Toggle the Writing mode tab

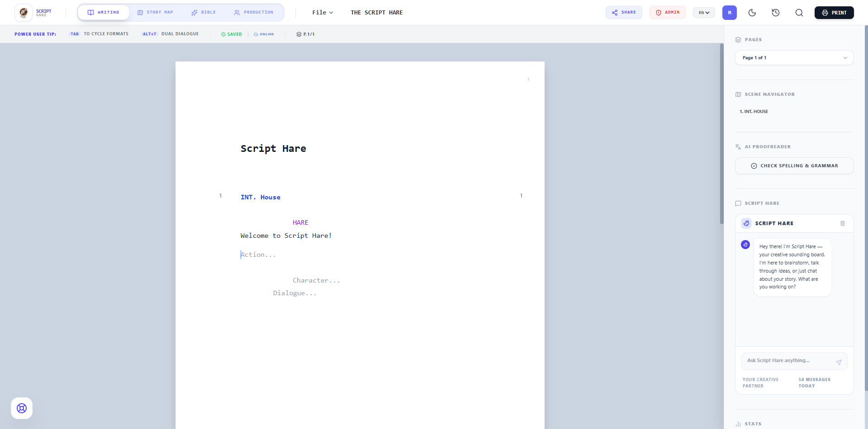pyautogui.click(x=103, y=12)
